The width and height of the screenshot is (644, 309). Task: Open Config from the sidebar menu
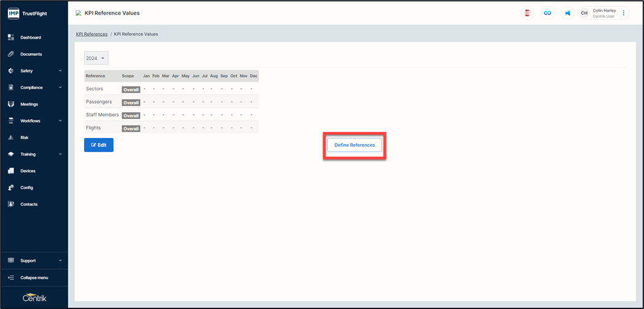[26, 188]
